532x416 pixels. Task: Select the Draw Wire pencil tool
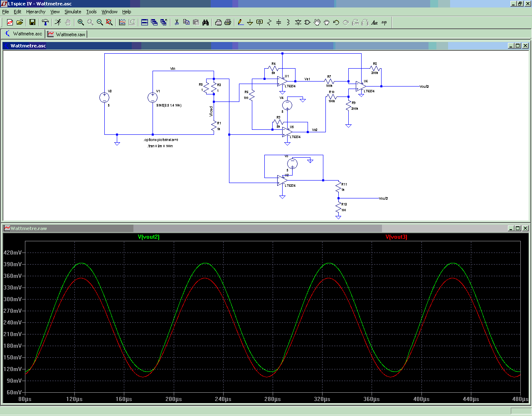240,22
